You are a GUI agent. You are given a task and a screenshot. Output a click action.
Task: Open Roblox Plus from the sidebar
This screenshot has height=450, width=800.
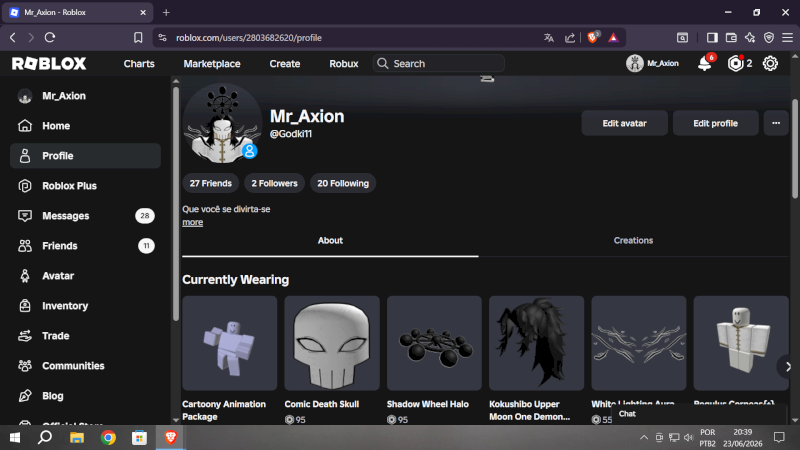click(x=85, y=186)
